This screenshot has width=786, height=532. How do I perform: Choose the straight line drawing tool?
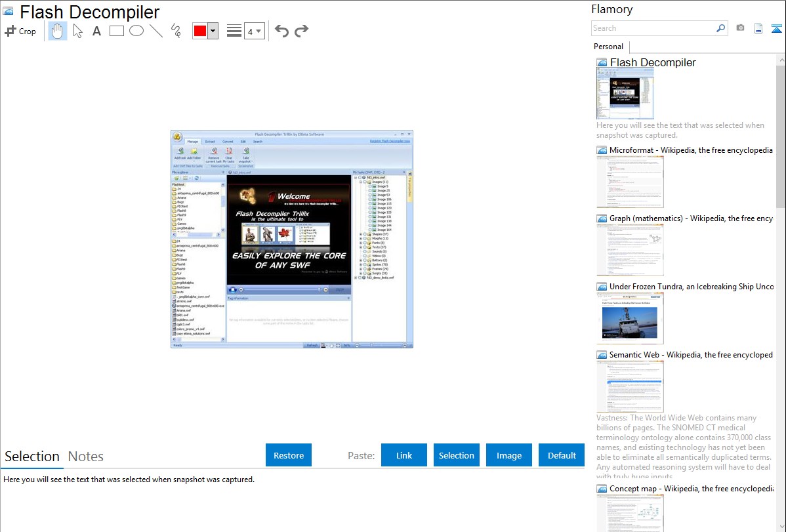click(x=156, y=31)
